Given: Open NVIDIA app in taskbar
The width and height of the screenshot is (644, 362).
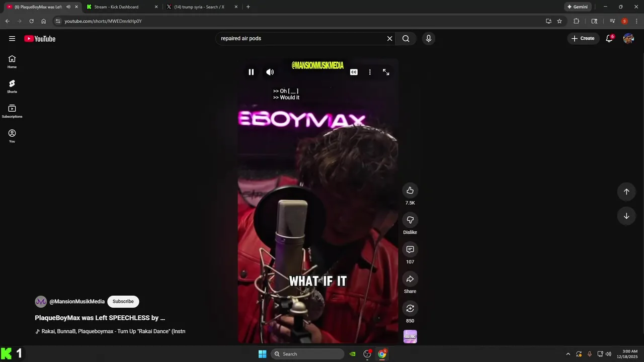Looking at the screenshot, I should (353, 354).
